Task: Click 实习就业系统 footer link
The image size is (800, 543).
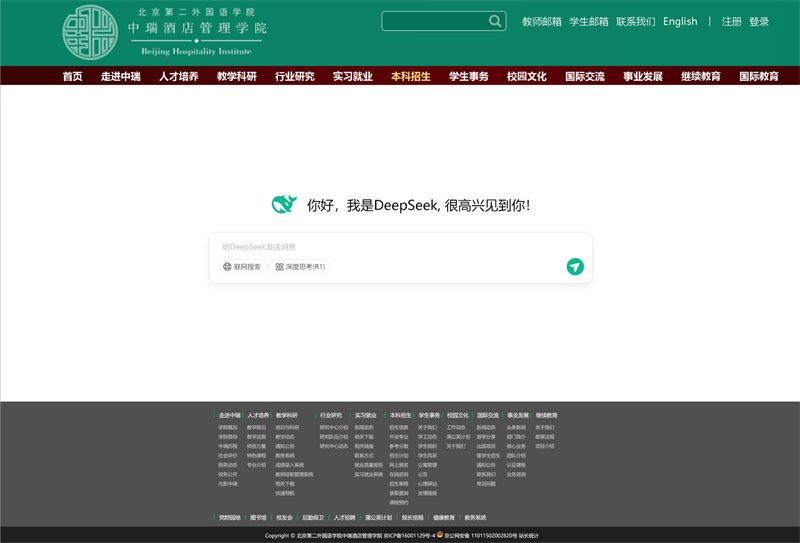Action: tap(369, 475)
